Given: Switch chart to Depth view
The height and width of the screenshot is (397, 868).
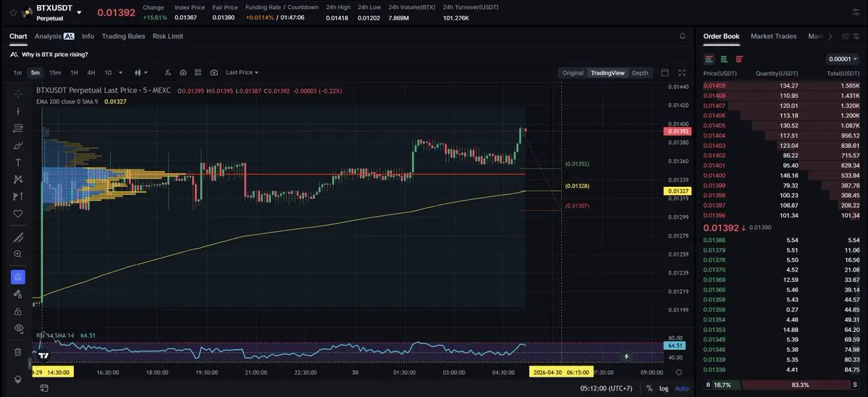Looking at the screenshot, I should pos(640,72).
